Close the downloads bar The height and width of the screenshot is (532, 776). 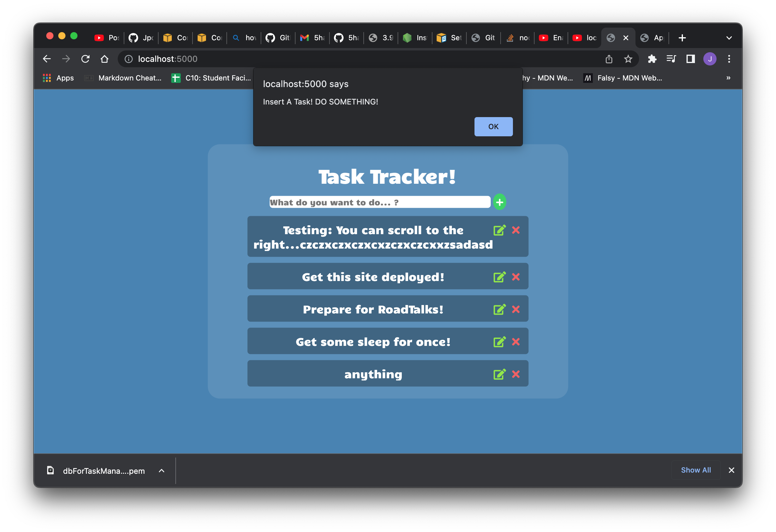pyautogui.click(x=731, y=470)
